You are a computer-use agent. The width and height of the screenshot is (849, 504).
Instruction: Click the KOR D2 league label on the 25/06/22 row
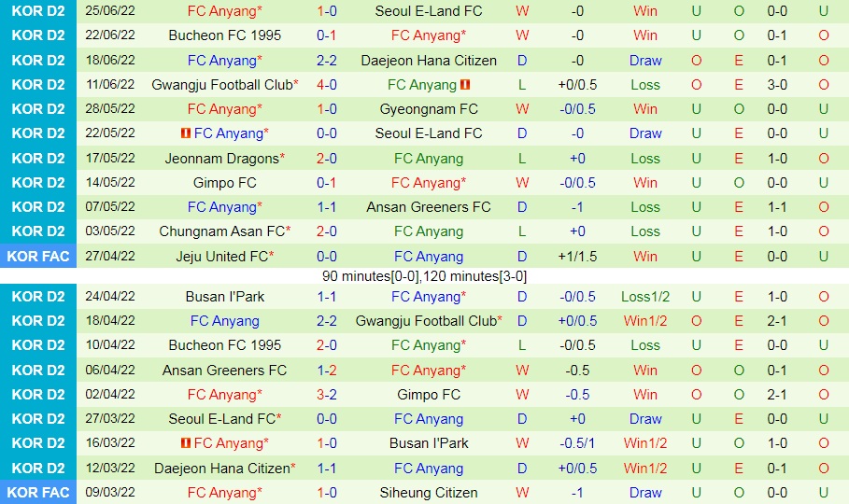click(39, 11)
